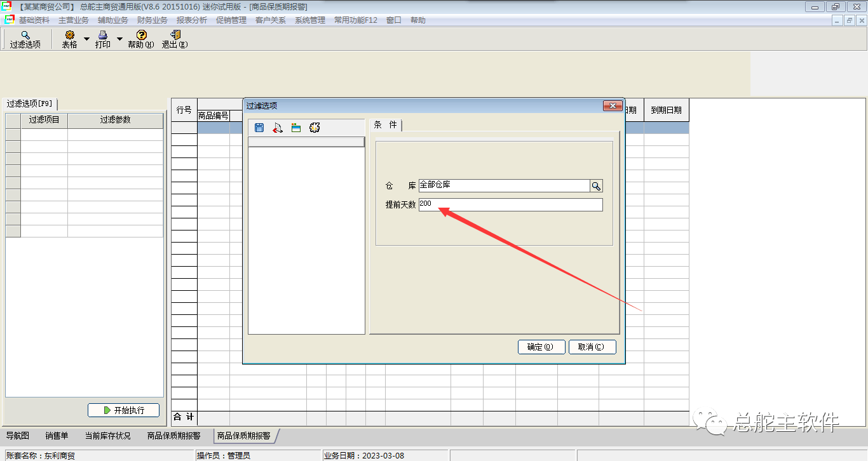The width and height of the screenshot is (868, 461).
Task: Click the window layout icon in filter dialog
Action: [x=295, y=128]
